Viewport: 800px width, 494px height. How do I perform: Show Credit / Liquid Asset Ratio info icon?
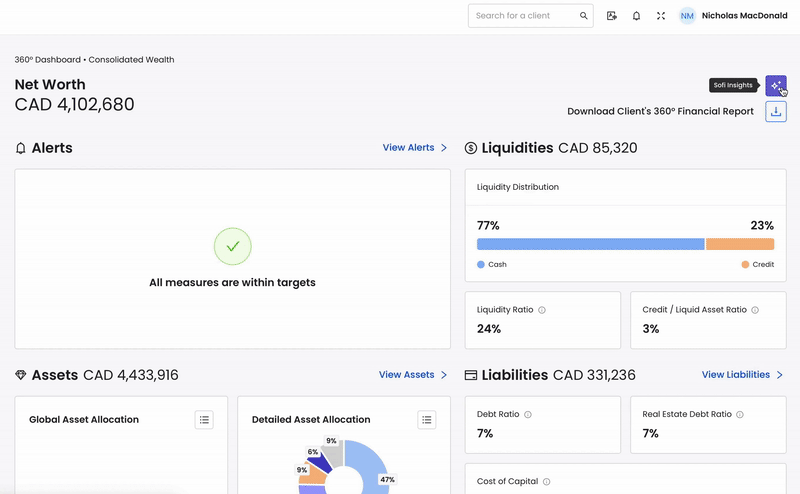click(755, 310)
